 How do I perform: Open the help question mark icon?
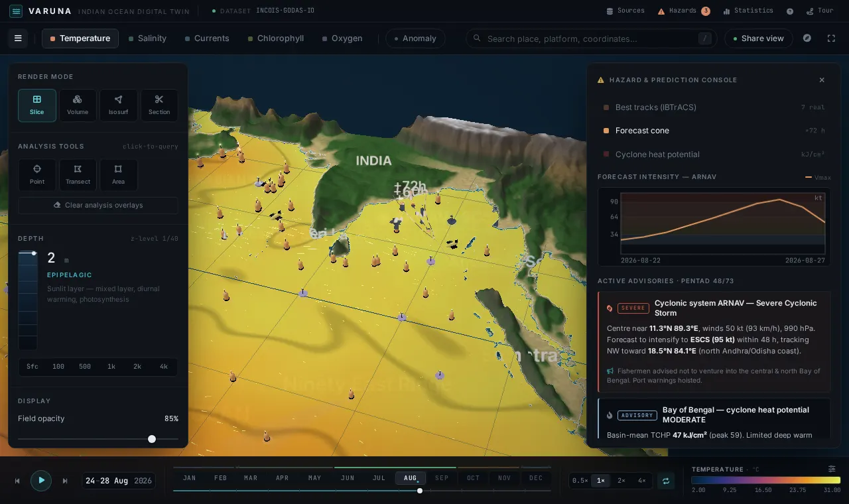click(x=790, y=11)
